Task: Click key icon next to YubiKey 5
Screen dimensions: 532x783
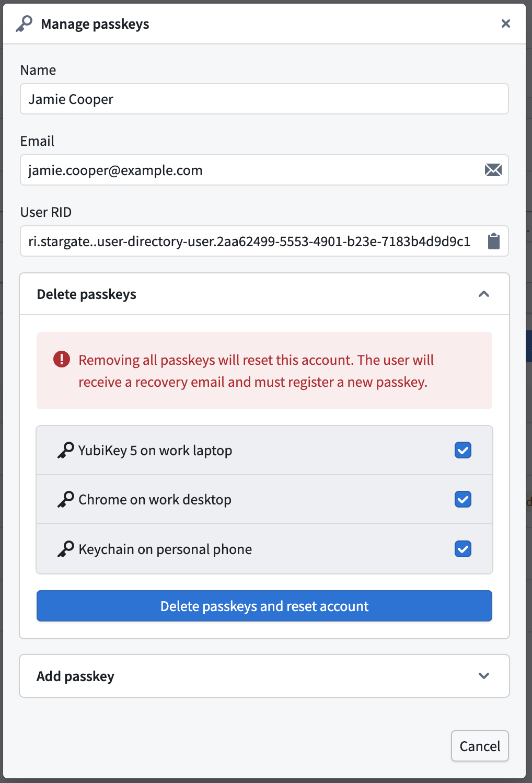Action: [x=66, y=450]
